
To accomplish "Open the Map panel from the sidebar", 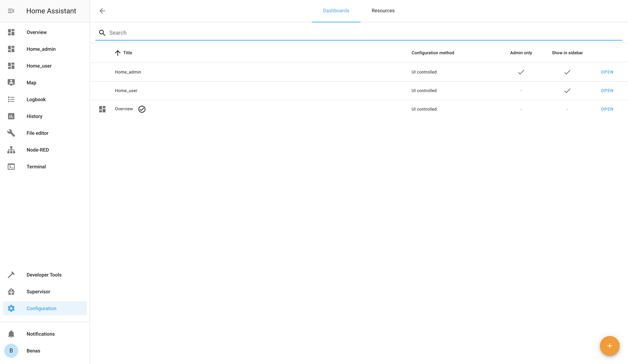I will [x=31, y=82].
